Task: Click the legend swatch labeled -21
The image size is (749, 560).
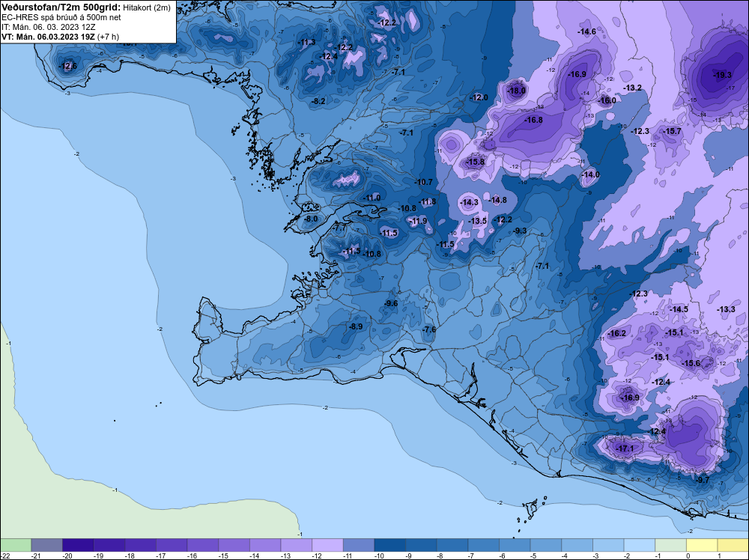Action: pos(46,545)
